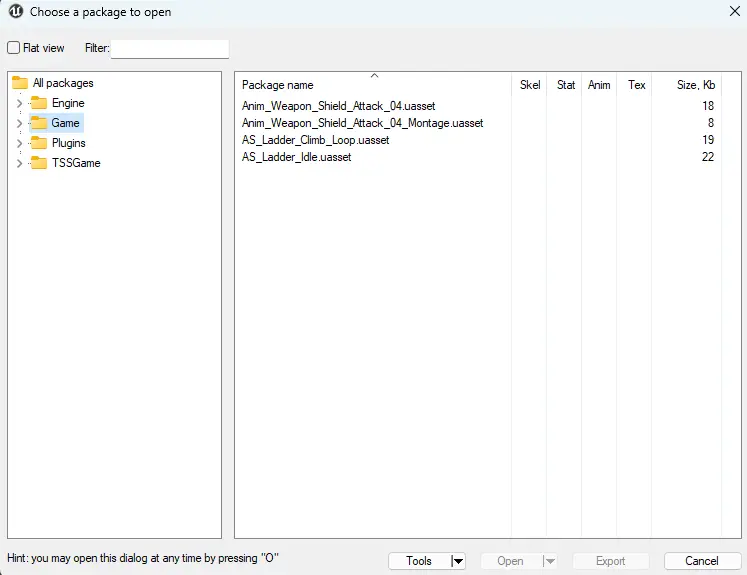Click the Game folder icon
Image resolution: width=747 pixels, height=575 pixels.
click(x=39, y=123)
